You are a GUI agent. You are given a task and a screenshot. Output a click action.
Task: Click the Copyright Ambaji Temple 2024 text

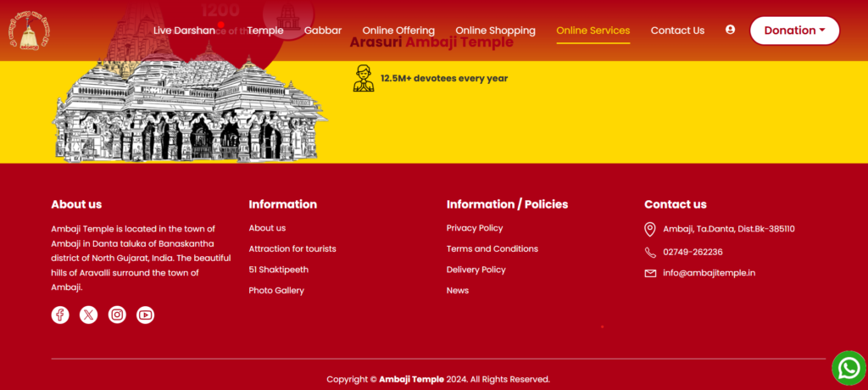click(x=438, y=380)
